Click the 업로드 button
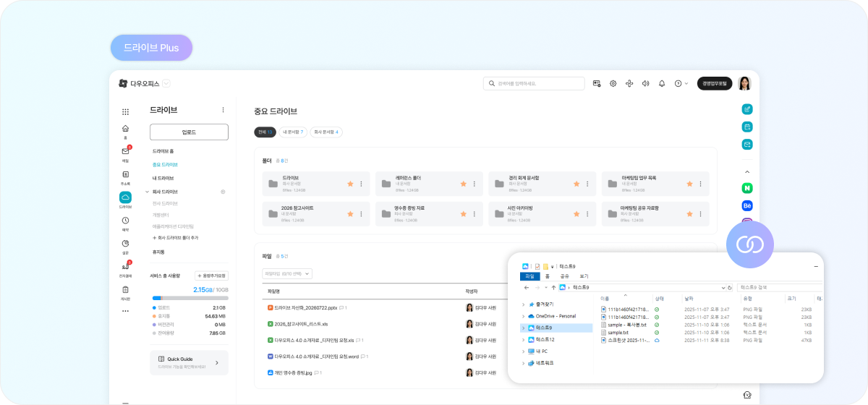868x405 pixels. pyautogui.click(x=189, y=132)
